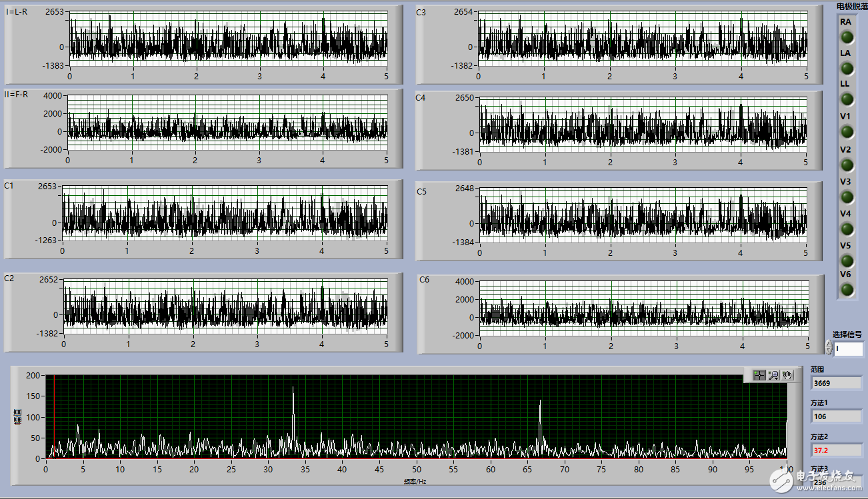Click the '范围' label
This screenshot has height=499, width=868.
818,369
